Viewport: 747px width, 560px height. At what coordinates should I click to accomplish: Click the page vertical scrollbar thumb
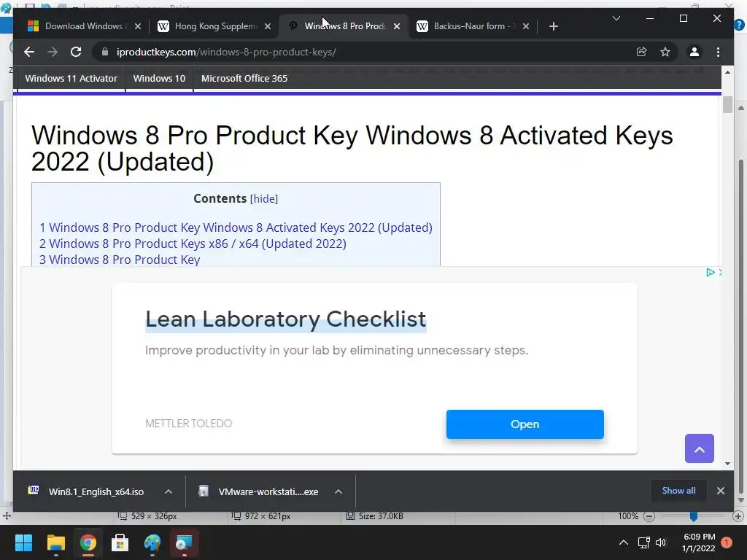click(727, 105)
